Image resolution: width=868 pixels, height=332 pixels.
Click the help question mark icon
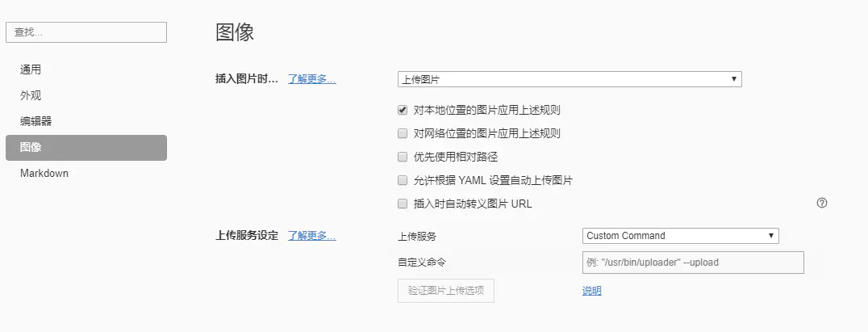822,203
